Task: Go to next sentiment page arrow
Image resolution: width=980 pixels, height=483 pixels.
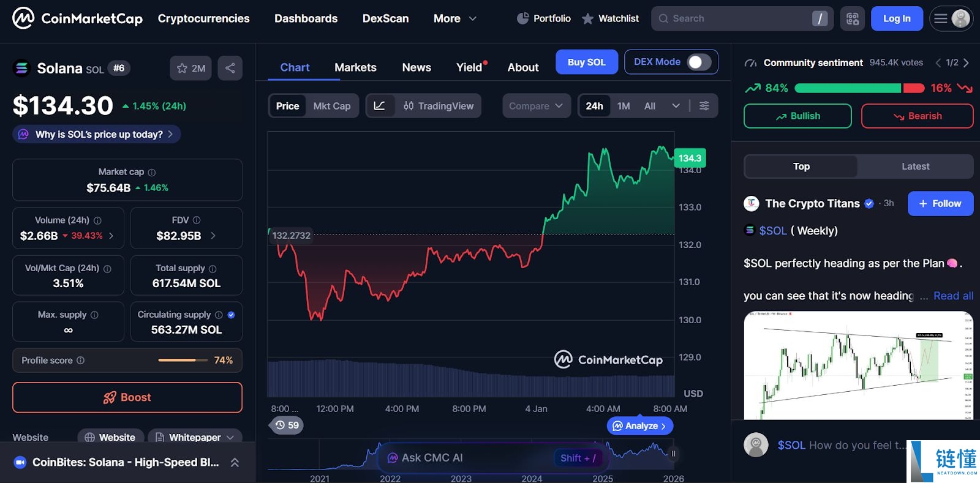Action: coord(966,62)
